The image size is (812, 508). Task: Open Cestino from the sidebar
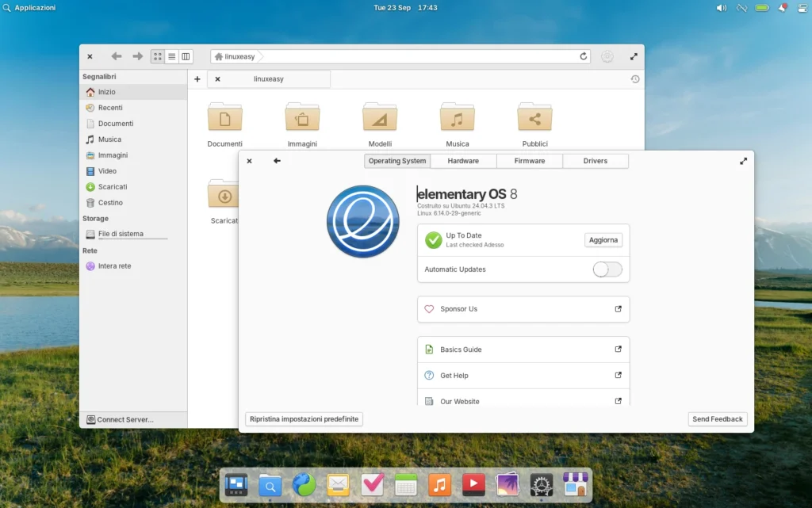[x=110, y=202]
